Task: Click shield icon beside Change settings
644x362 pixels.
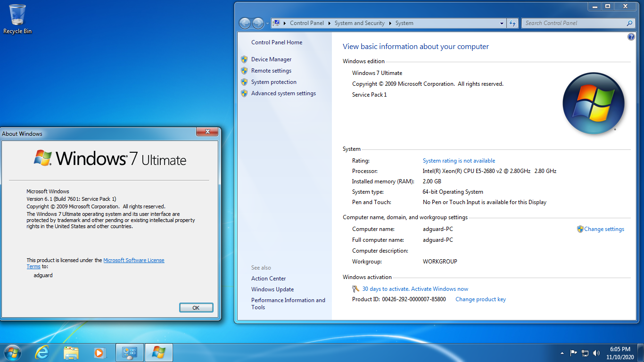Action: point(580,229)
